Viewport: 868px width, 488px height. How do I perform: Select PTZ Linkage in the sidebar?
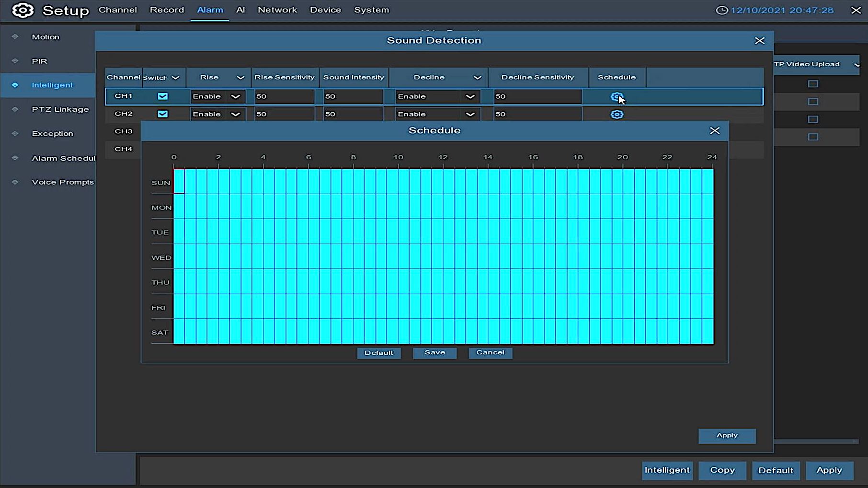pos(60,109)
